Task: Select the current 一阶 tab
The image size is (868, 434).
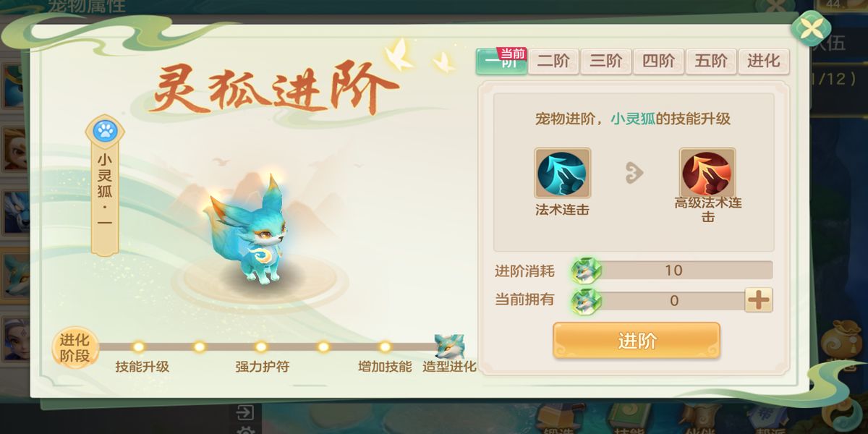Action: [x=501, y=61]
